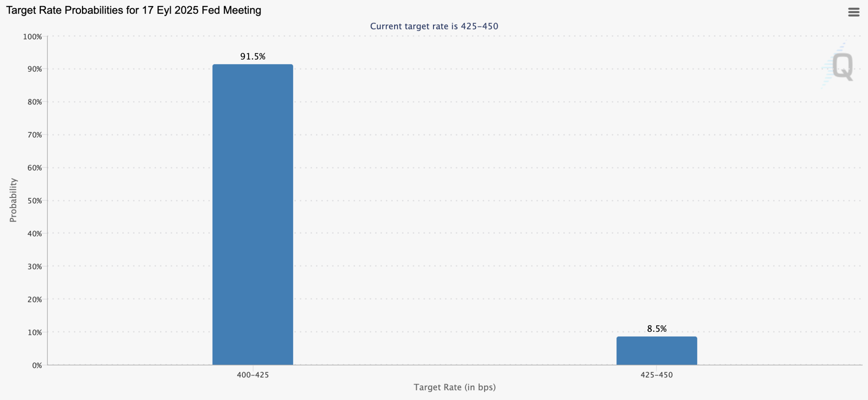Click the 425-450 x-axis label
Screen dimensions: 868x400
click(x=656, y=375)
